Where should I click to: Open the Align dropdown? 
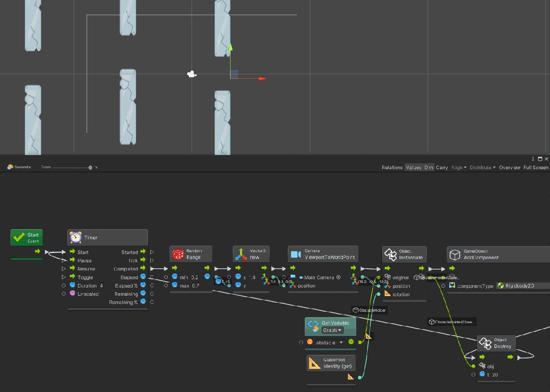pos(458,167)
